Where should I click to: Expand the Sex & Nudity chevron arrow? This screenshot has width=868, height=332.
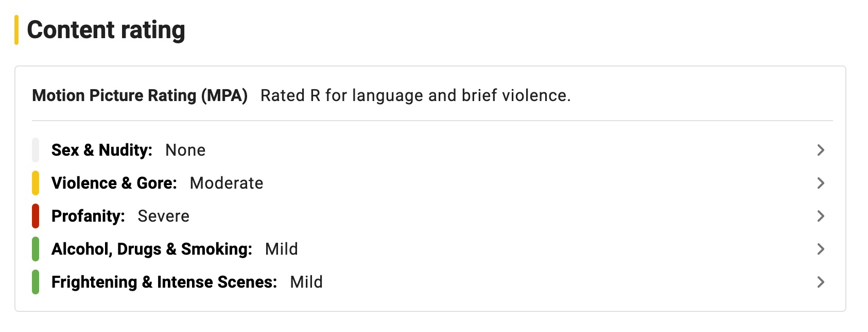[821, 150]
